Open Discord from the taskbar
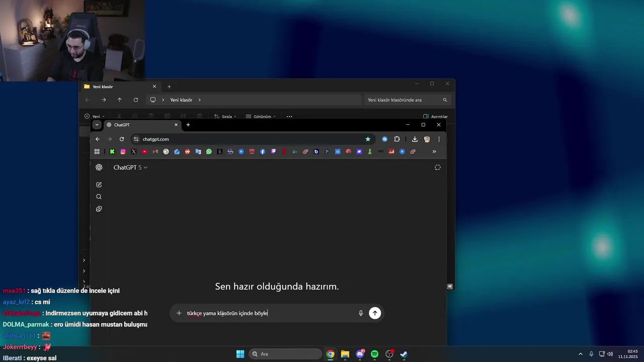 tap(360, 354)
